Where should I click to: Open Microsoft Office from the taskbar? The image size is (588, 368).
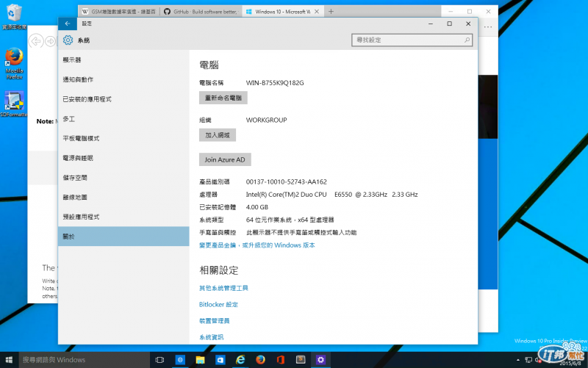point(281,360)
